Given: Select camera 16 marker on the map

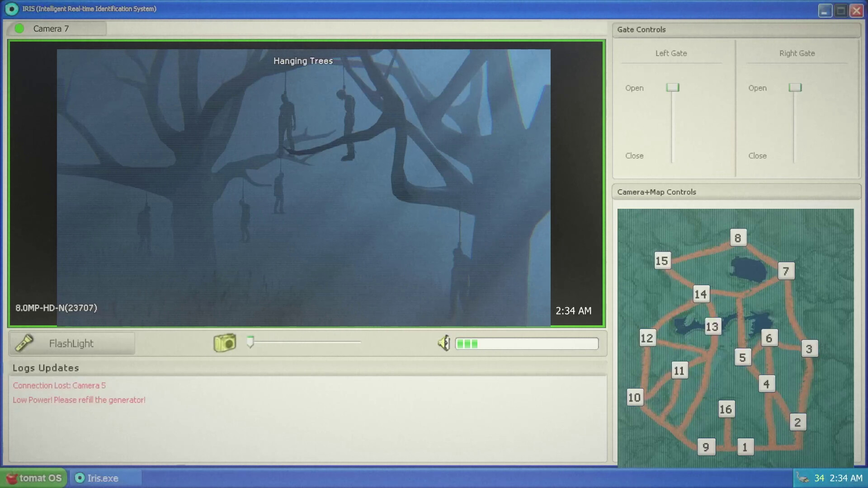Looking at the screenshot, I should (726, 409).
